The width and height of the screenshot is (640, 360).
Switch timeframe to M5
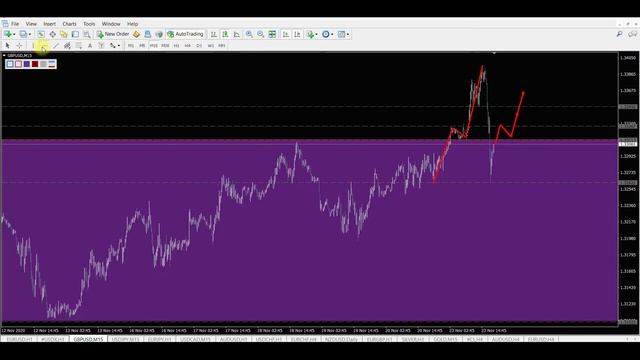click(x=142, y=46)
